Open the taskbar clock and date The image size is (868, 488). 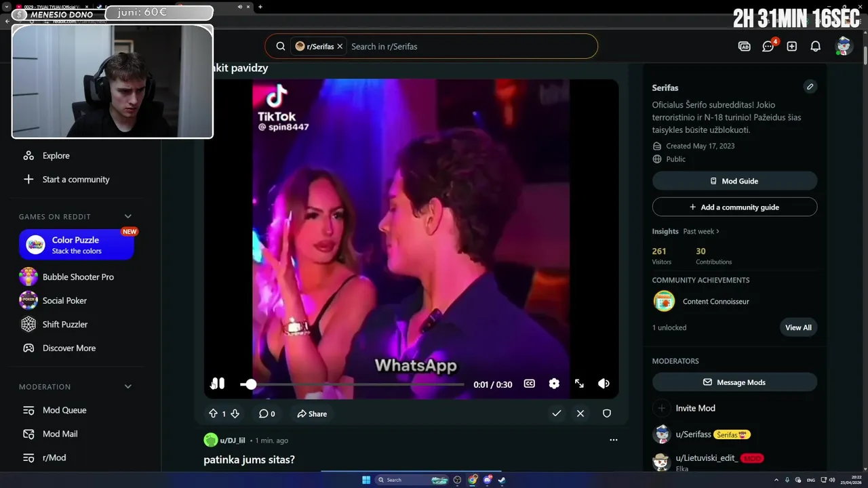point(852,480)
